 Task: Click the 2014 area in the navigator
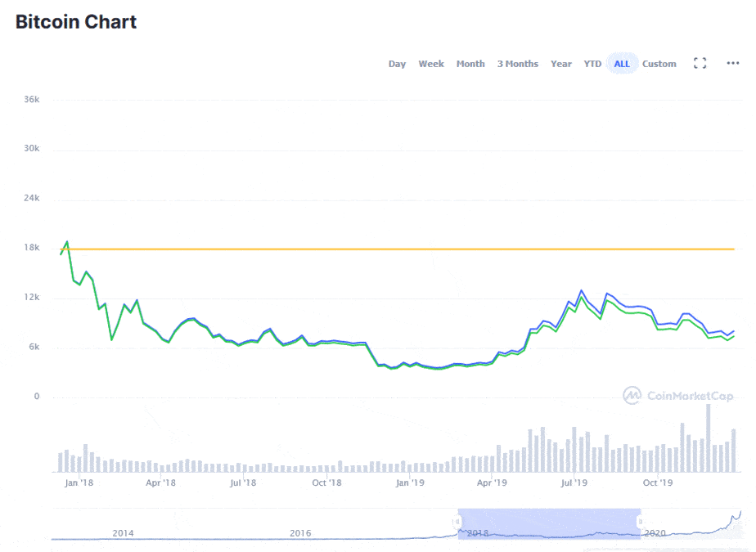(123, 533)
